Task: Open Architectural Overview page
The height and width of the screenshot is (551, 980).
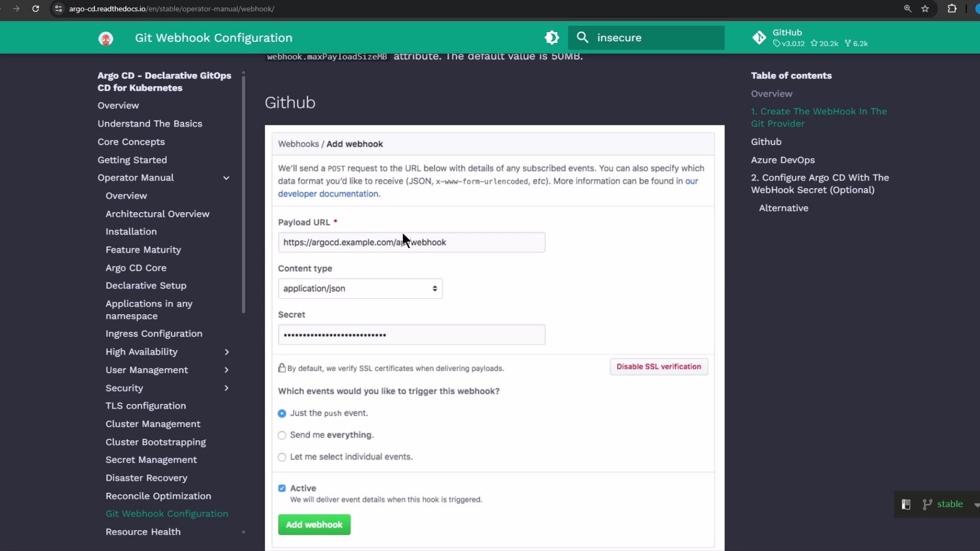Action: (157, 214)
